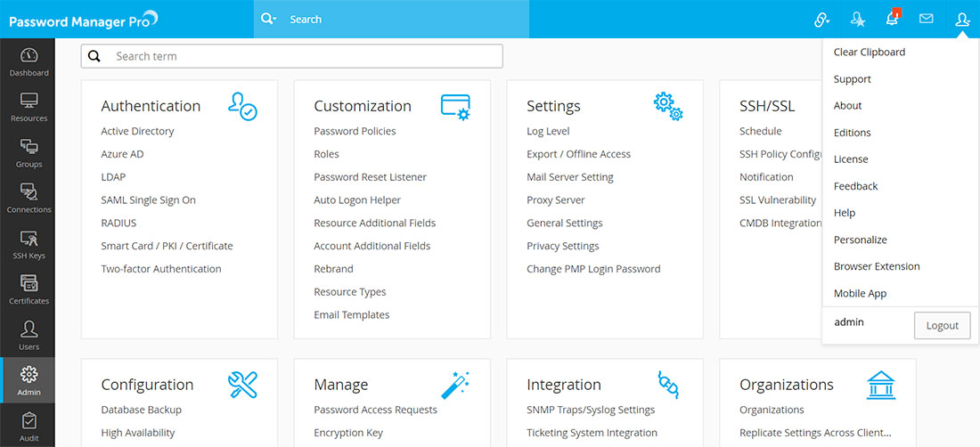Open Email Templates link

click(x=352, y=315)
